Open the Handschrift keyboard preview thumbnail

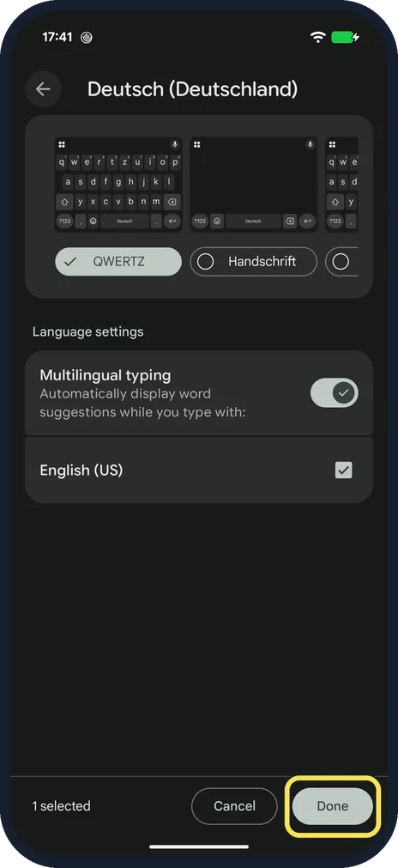point(254,185)
